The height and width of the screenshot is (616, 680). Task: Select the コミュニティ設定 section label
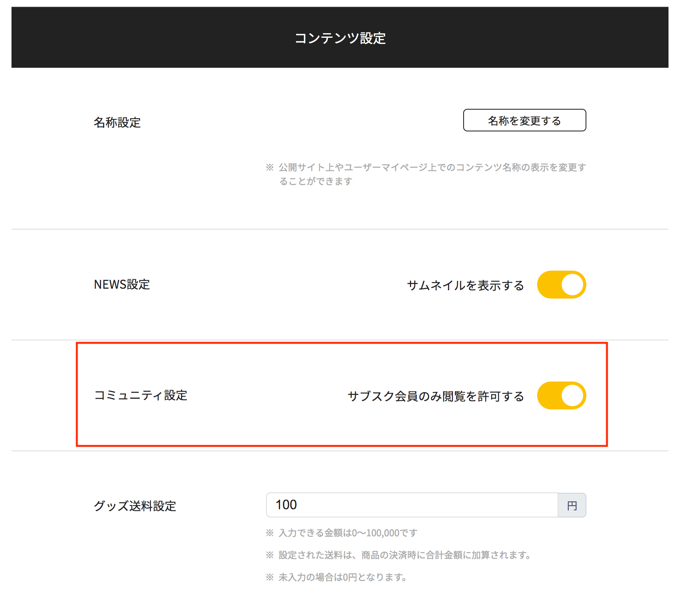click(141, 395)
